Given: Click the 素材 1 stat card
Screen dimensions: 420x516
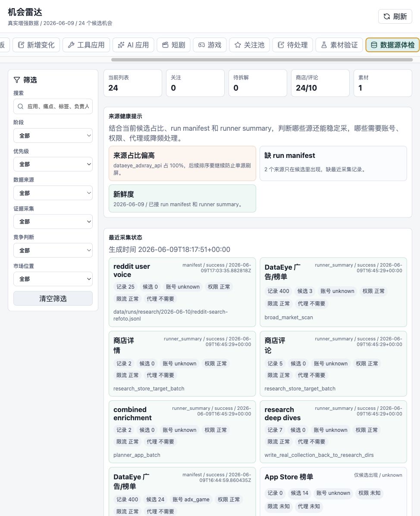Looking at the screenshot, I should (x=383, y=83).
